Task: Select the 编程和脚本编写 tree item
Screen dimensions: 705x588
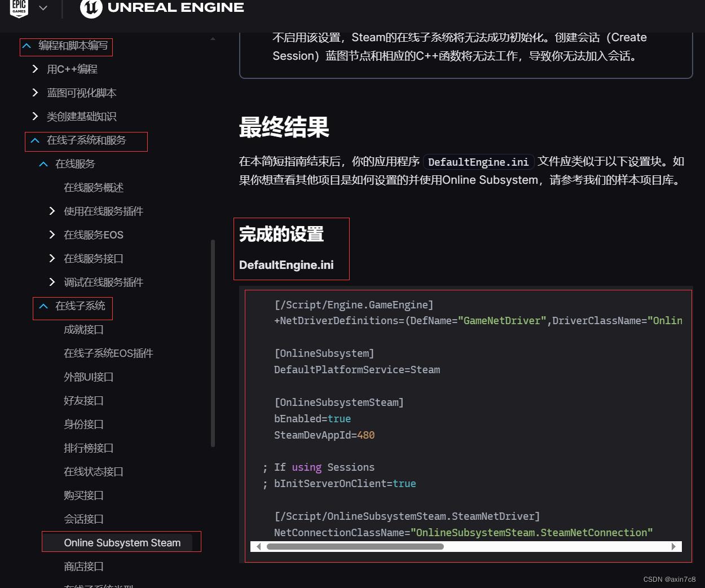Action: pos(73,46)
